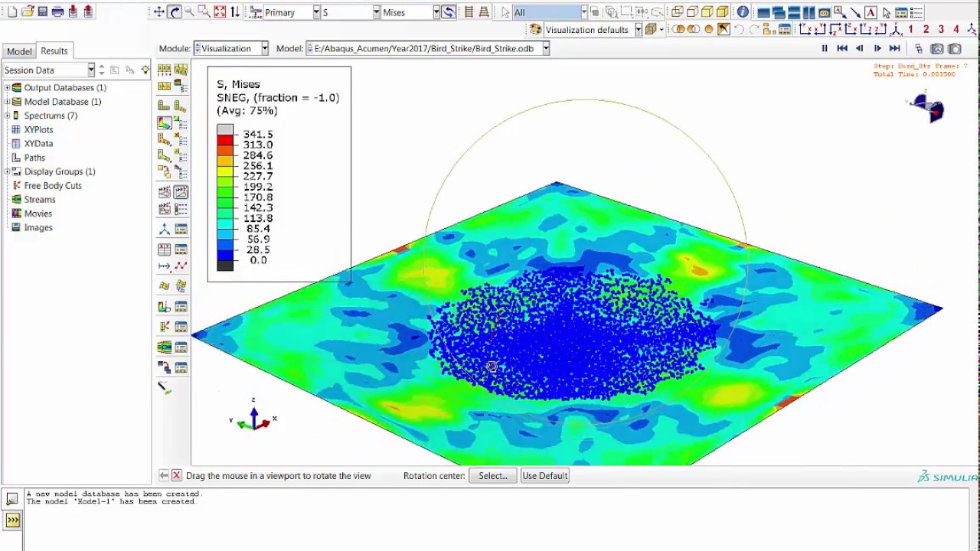Image resolution: width=980 pixels, height=551 pixels.
Task: Switch to the Results tab
Action: click(x=54, y=51)
